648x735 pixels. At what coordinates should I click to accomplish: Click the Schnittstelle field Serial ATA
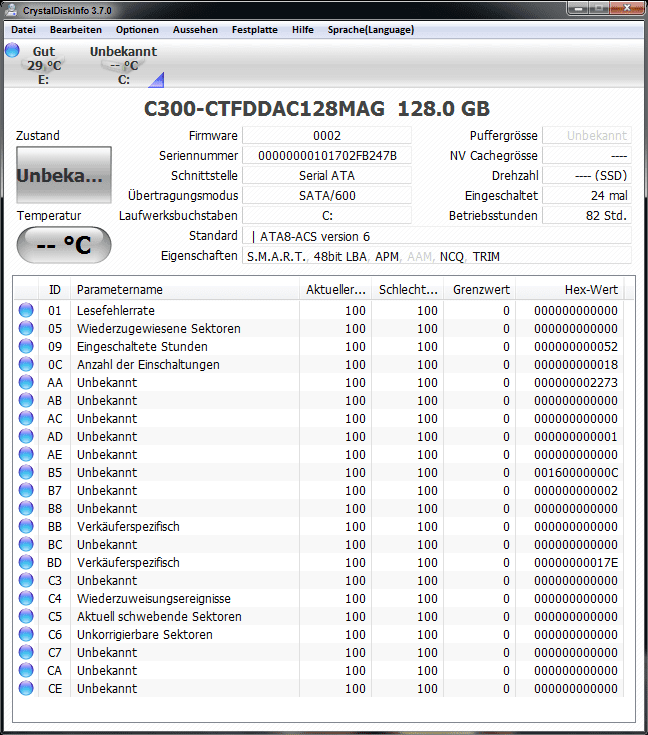pos(327,175)
